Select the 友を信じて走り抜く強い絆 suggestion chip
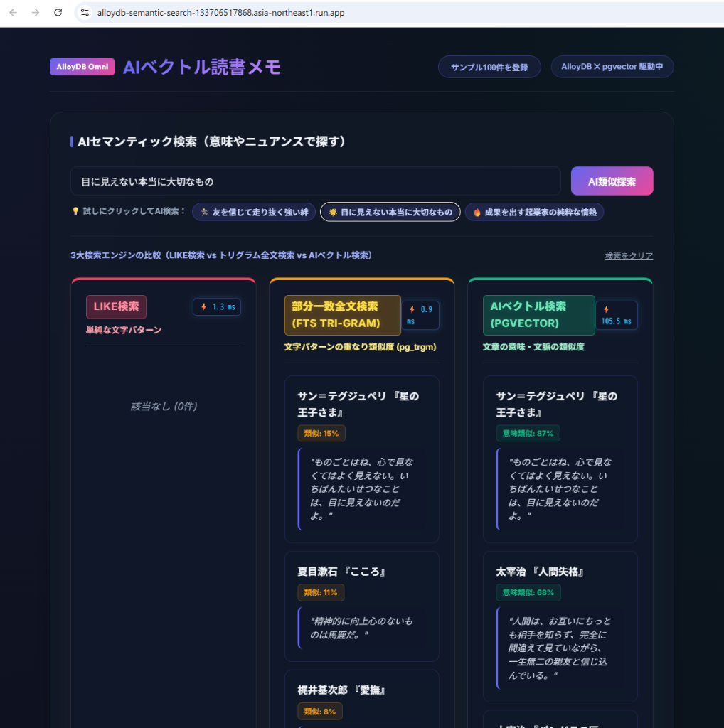Viewport: 724px width, 728px height. click(254, 212)
